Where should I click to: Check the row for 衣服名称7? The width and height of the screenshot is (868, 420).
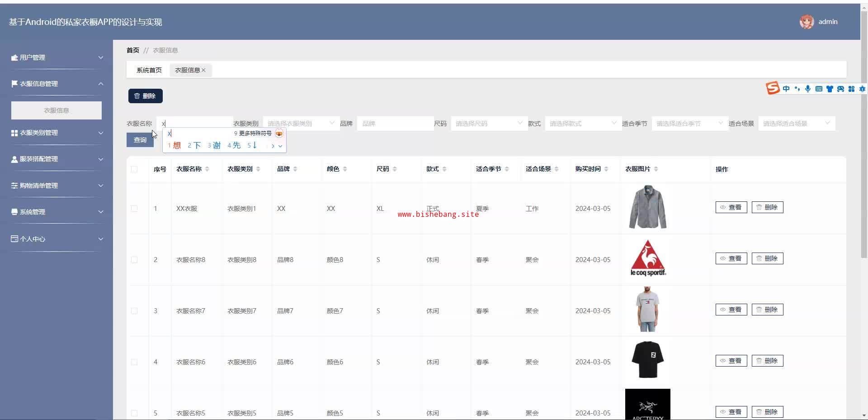134,311
